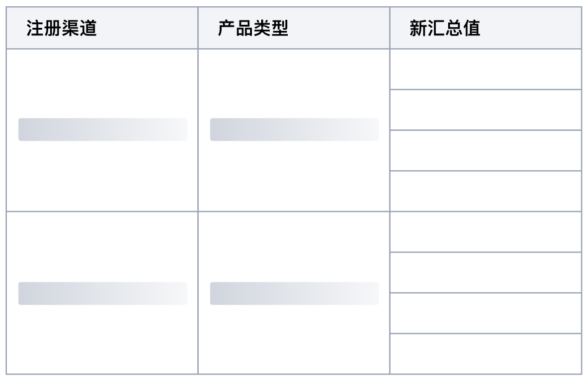Select second loading placeholder bar under 注册渠道
The image size is (588, 379).
tap(102, 294)
